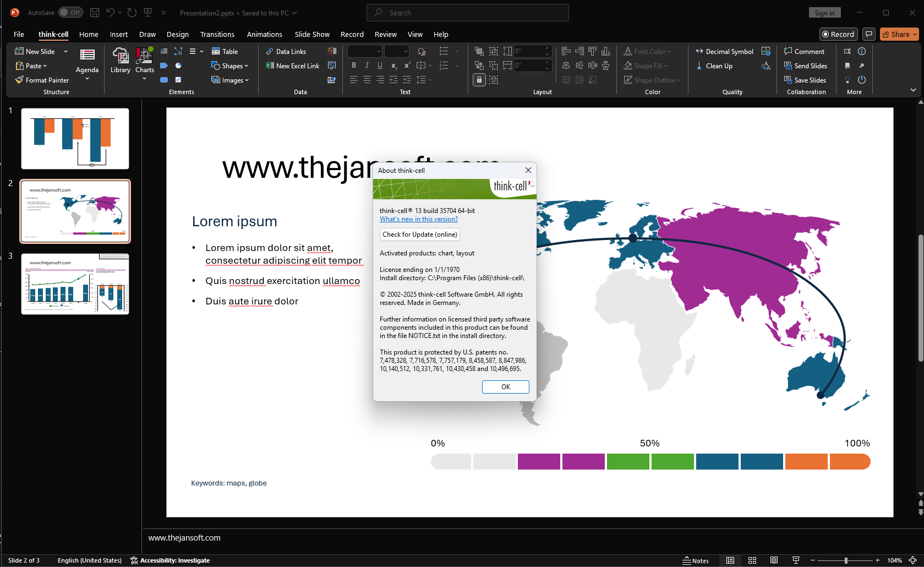The image size is (924, 567).
Task: Click the info icon in More group
Action: (x=862, y=51)
